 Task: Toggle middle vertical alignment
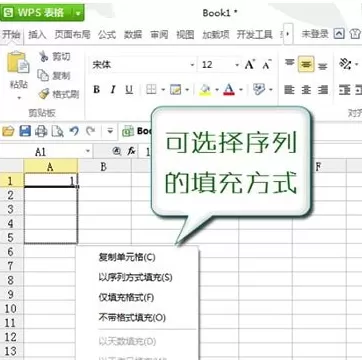(306, 64)
